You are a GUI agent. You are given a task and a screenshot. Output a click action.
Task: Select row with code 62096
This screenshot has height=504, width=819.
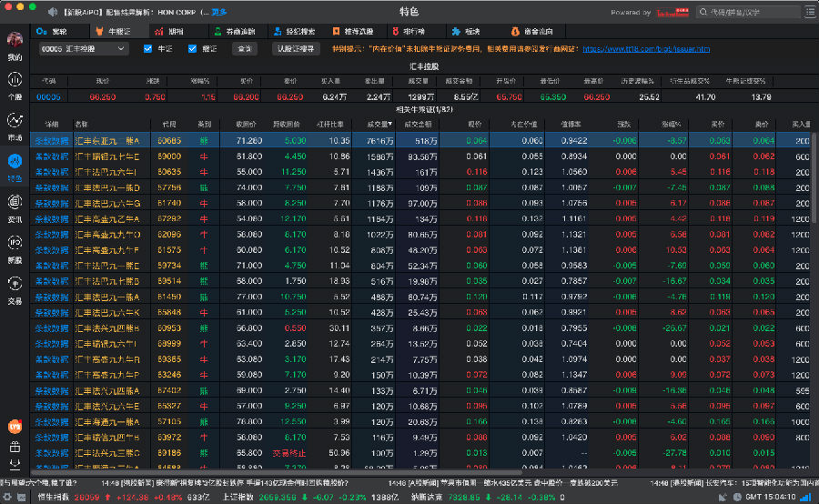click(x=421, y=235)
